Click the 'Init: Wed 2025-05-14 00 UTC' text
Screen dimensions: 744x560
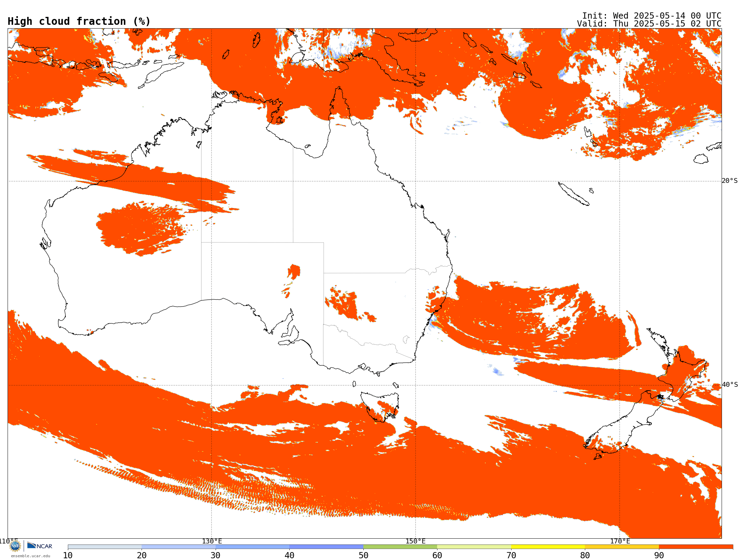pyautogui.click(x=652, y=16)
